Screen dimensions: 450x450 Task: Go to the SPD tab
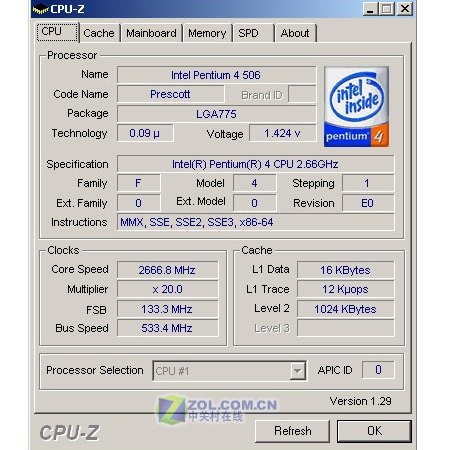point(253,33)
